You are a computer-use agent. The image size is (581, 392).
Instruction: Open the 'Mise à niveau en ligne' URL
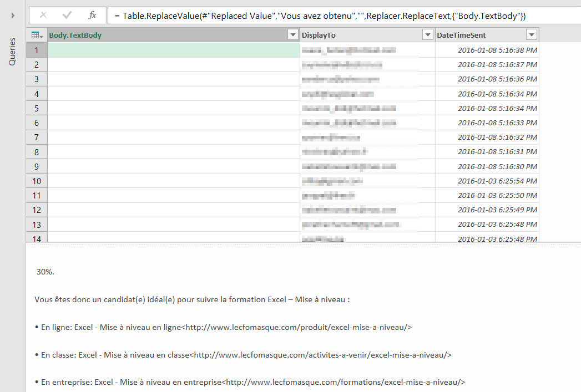click(299, 327)
